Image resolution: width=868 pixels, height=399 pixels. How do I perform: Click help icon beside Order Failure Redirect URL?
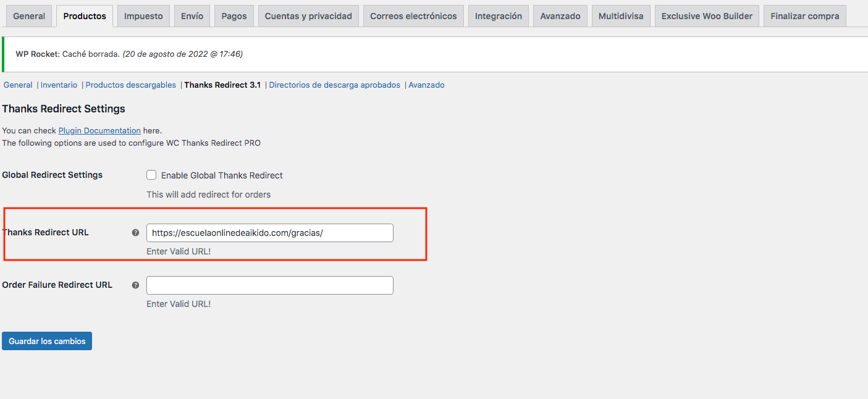(x=135, y=285)
